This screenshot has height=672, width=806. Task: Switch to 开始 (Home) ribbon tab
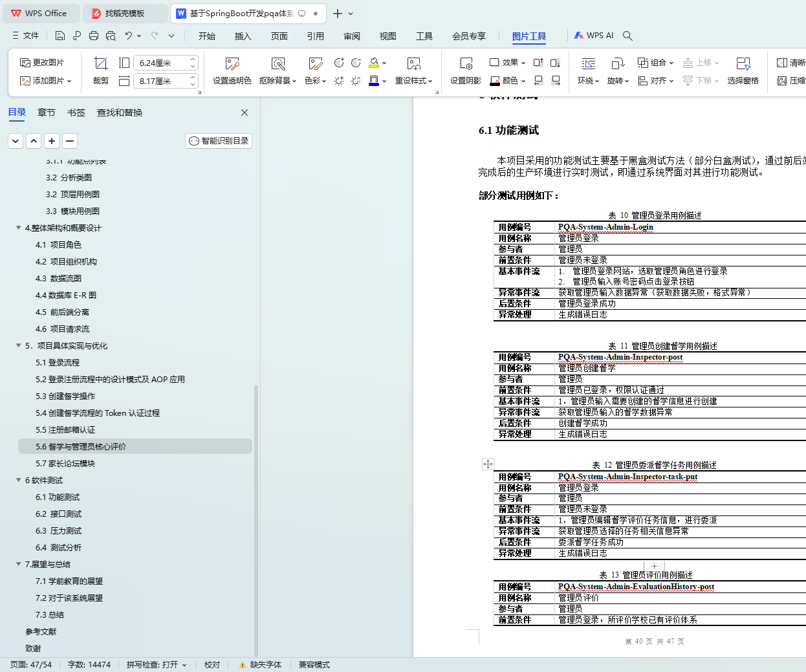pyautogui.click(x=207, y=36)
